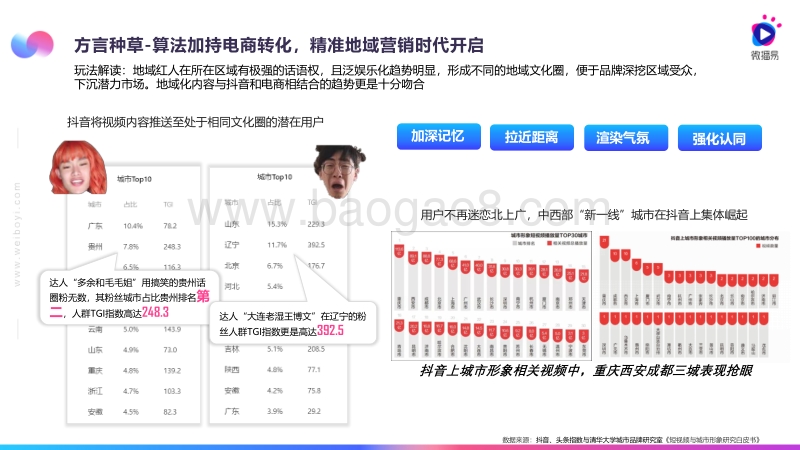This screenshot has height=450, width=800.
Task: Click the 陕西 row label
Action: click(x=232, y=369)
